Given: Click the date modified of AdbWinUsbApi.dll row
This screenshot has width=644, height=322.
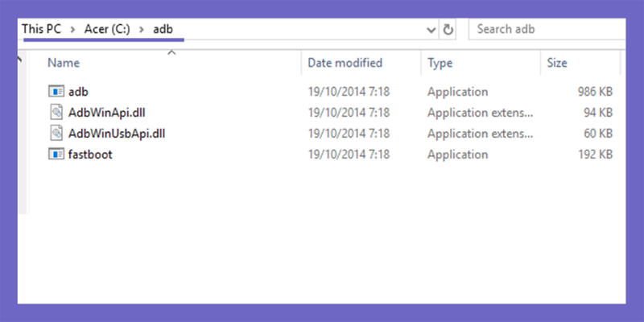Looking at the screenshot, I should [x=349, y=134].
